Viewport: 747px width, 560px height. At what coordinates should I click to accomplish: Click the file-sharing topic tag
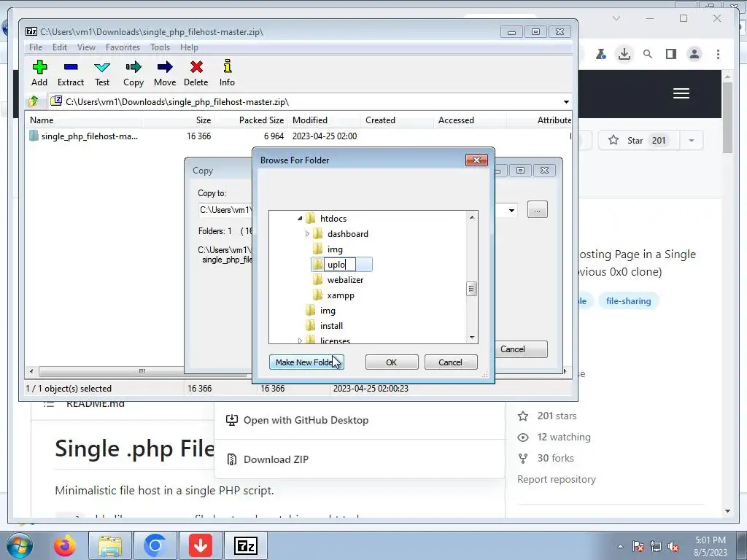(x=628, y=301)
